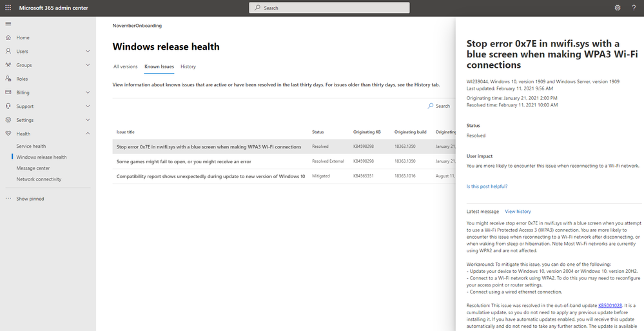644x331 pixels.
Task: Open the app launcher waffle icon
Action: click(8, 8)
